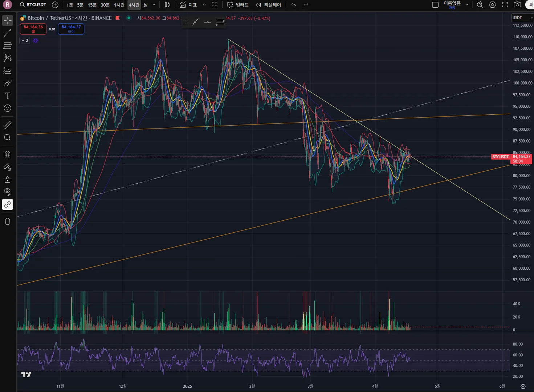Select the 4시간 timeframe
The image size is (534, 392).
[x=134, y=5]
